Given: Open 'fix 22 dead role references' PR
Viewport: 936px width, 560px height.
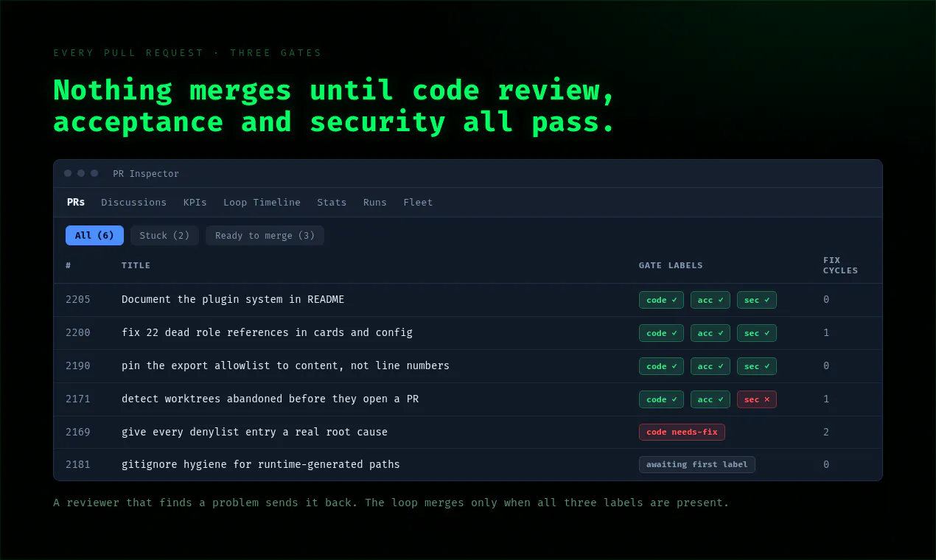Looking at the screenshot, I should (267, 332).
